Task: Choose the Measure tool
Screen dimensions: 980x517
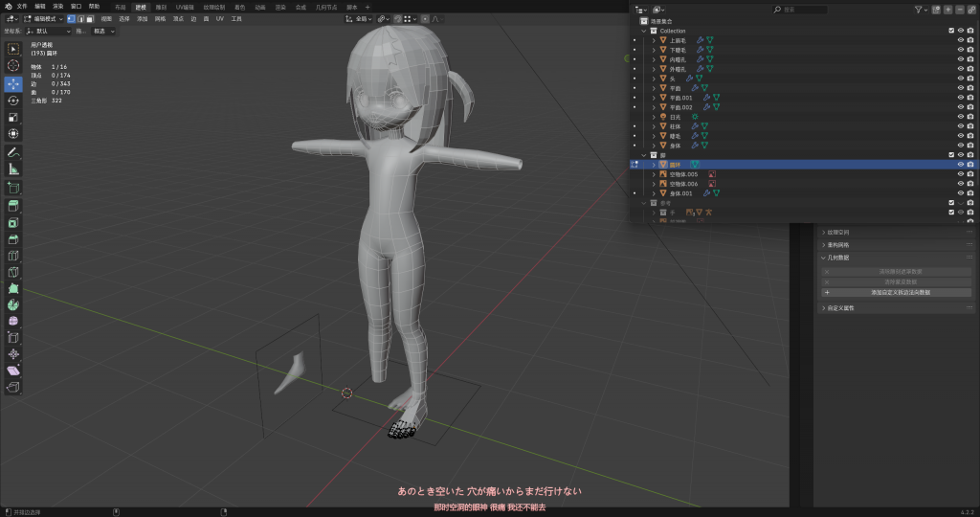Action: [13, 169]
